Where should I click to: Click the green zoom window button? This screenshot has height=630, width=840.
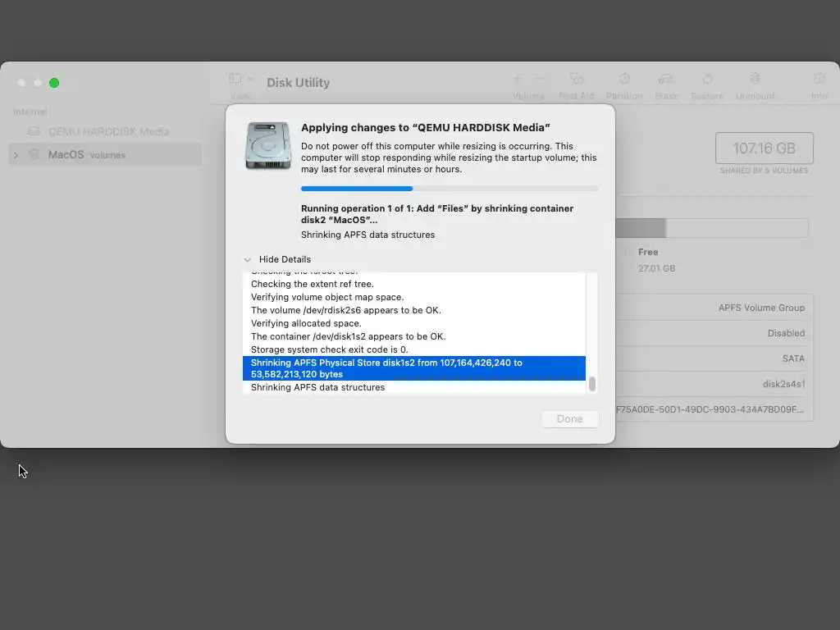pyautogui.click(x=54, y=83)
